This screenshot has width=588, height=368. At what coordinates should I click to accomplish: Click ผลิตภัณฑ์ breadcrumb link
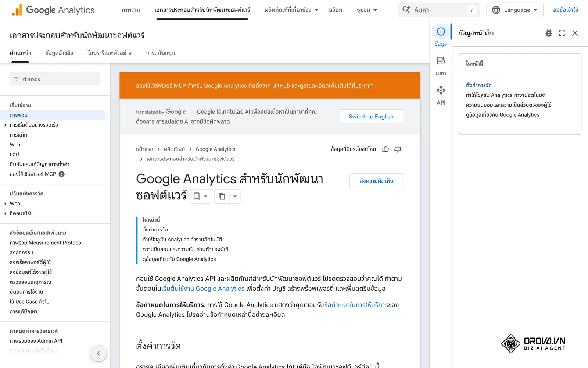point(174,149)
